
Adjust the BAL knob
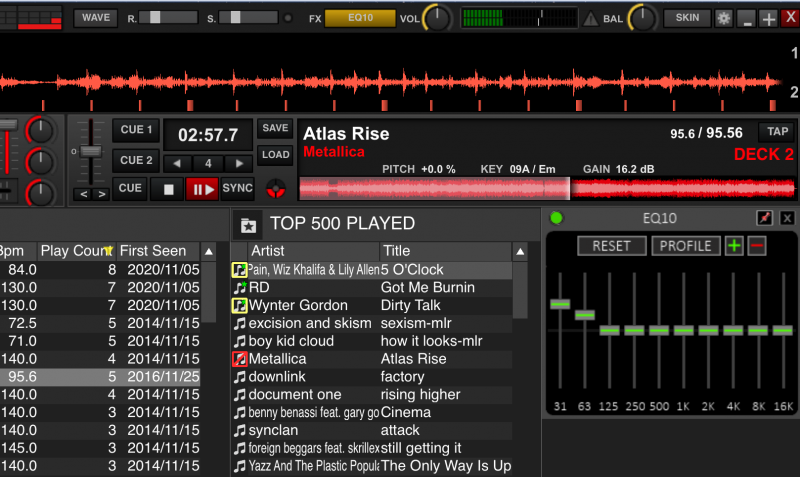pyautogui.click(x=642, y=18)
